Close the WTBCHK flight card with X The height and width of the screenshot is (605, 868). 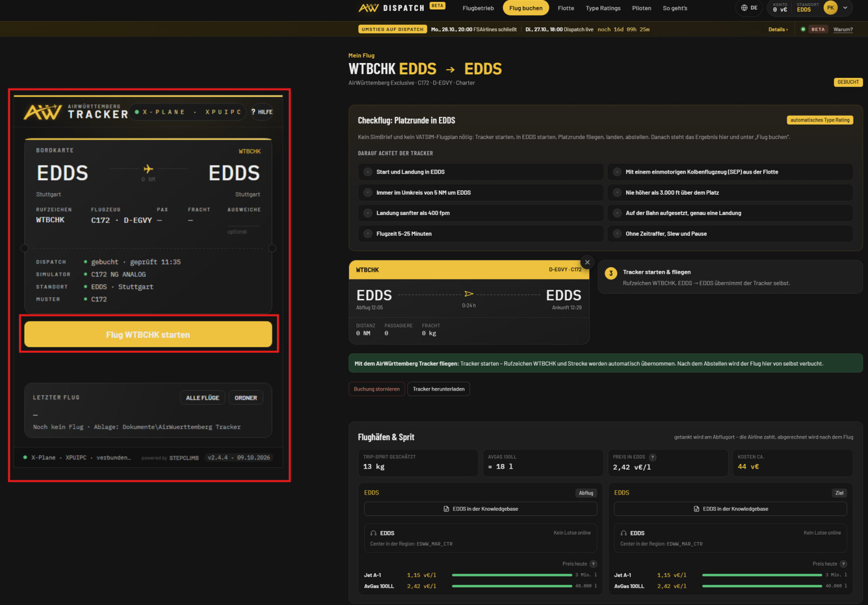pos(587,262)
